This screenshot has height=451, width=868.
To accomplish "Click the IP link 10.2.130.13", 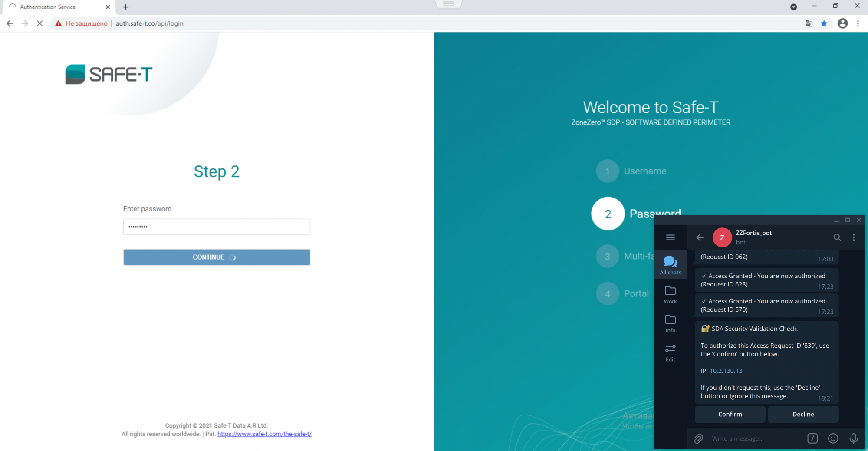I will [x=726, y=371].
